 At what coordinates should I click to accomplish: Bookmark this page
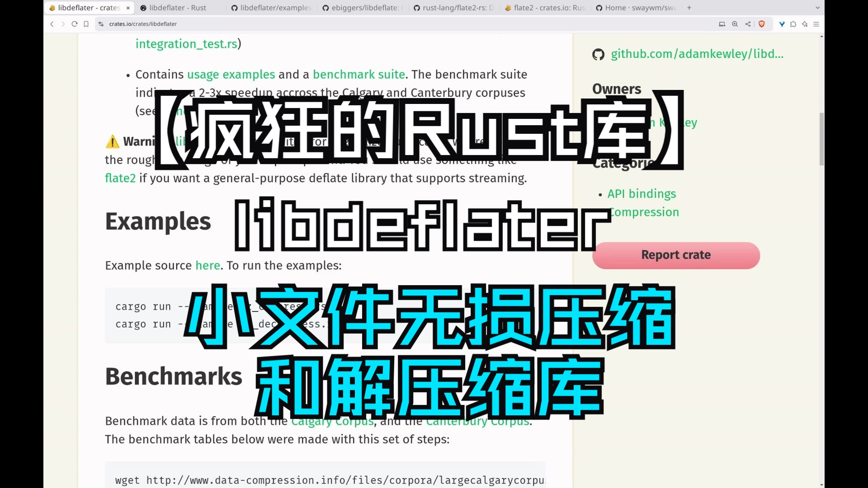pos(86,24)
